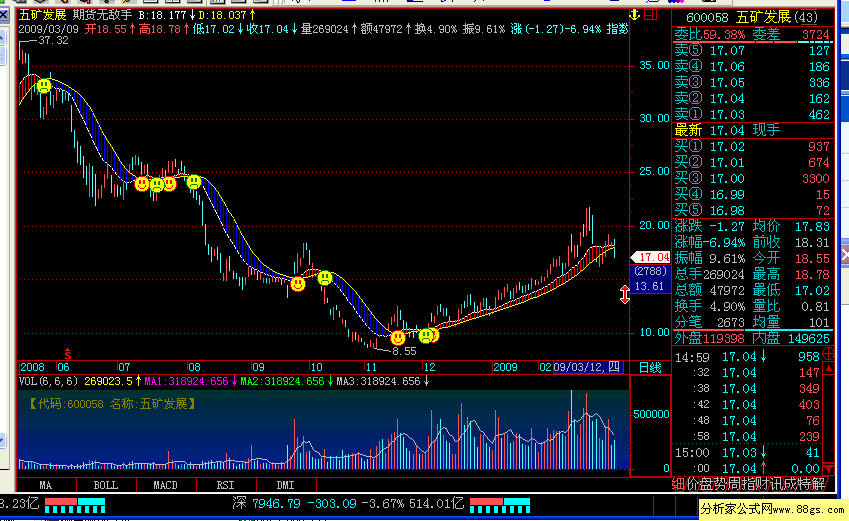Click the 14:59 17.04 tick row
This screenshot has width=849, height=521.
[x=747, y=357]
